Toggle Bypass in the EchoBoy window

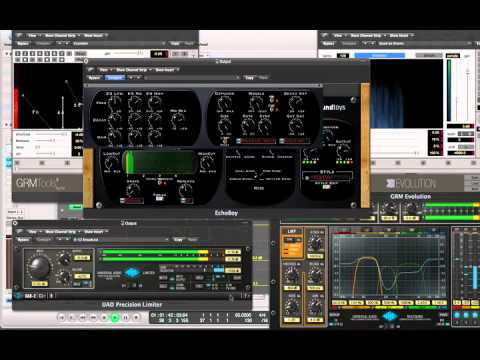(x=94, y=78)
